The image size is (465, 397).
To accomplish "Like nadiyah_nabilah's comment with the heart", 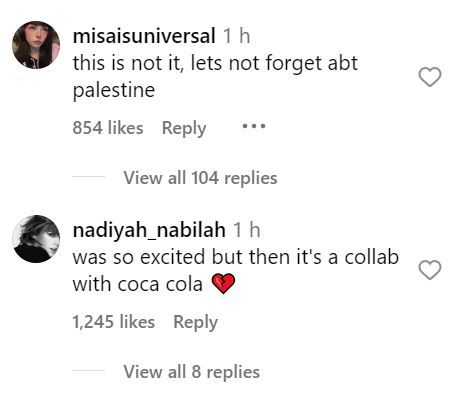I will pyautogui.click(x=430, y=270).
